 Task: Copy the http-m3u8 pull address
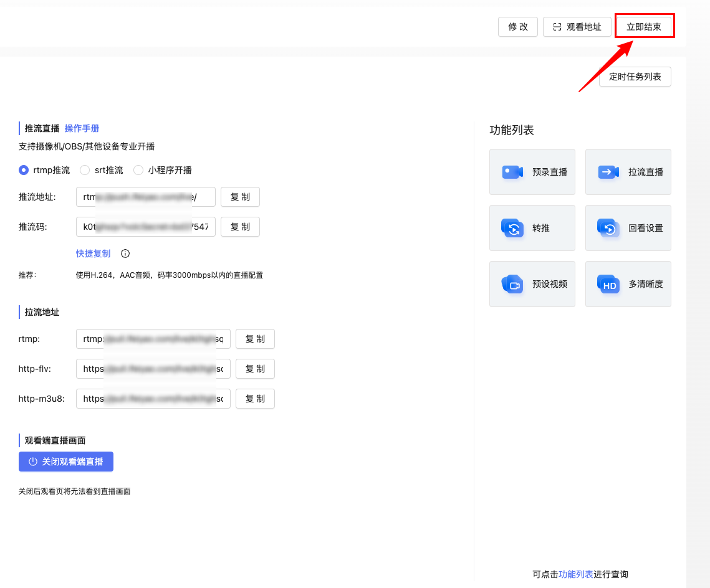point(255,399)
